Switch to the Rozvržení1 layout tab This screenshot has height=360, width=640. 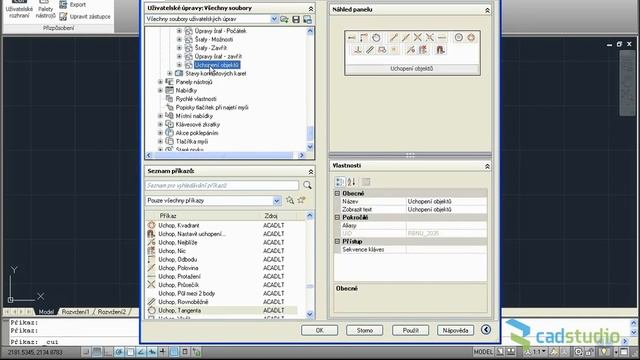[x=76, y=312]
